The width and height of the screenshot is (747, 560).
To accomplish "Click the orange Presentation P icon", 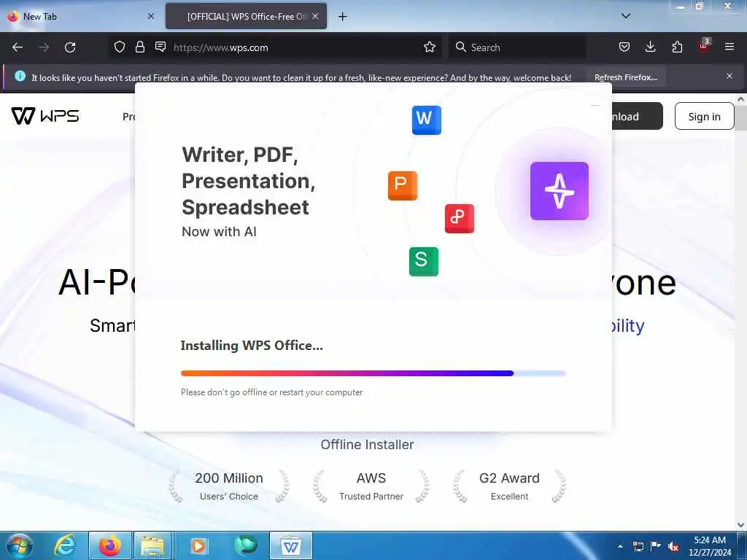I will pos(403,186).
